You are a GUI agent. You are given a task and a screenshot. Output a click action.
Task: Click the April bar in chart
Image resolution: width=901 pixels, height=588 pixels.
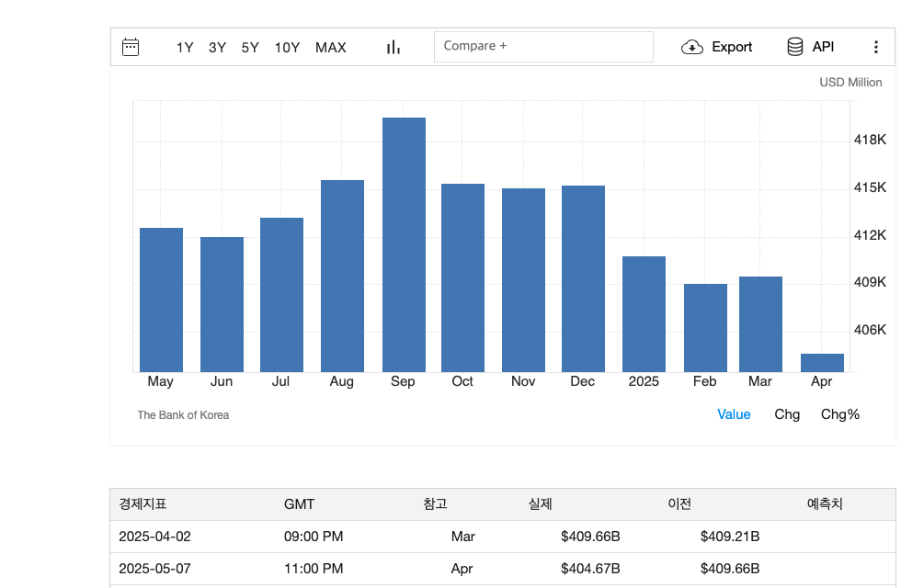point(822,363)
